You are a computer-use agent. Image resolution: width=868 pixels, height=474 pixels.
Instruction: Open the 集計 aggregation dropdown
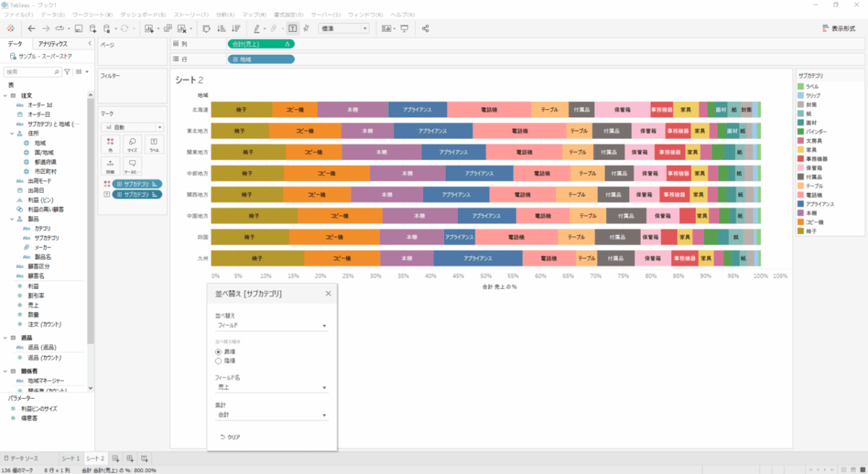271,415
